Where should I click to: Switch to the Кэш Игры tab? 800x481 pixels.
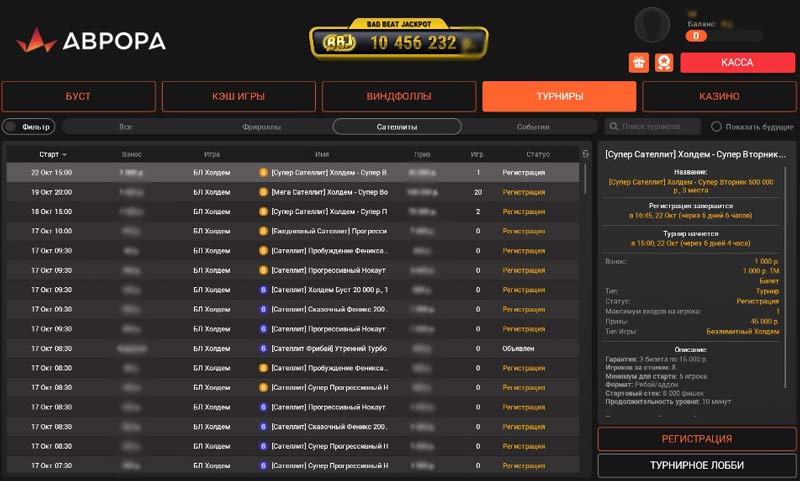tap(238, 96)
